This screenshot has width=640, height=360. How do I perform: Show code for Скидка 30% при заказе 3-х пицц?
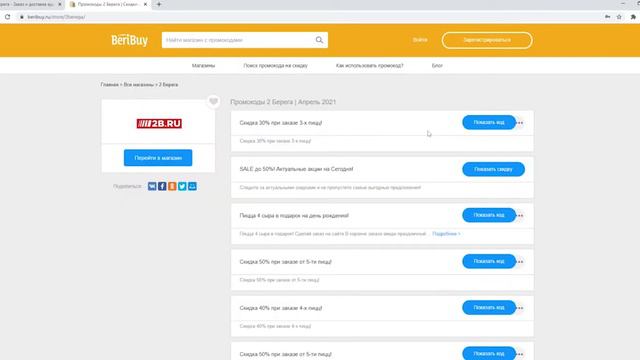489,122
